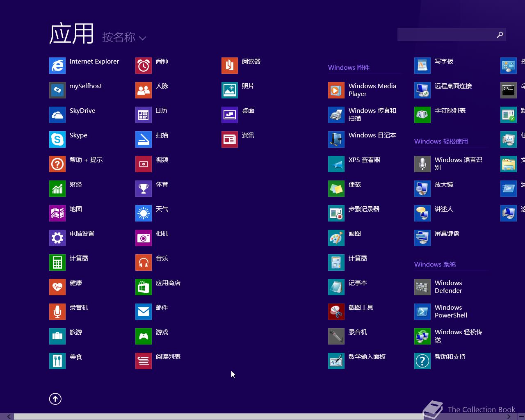Open desktop 计算器 under Windows 附件
The height and width of the screenshot is (420, 525).
[336, 262]
